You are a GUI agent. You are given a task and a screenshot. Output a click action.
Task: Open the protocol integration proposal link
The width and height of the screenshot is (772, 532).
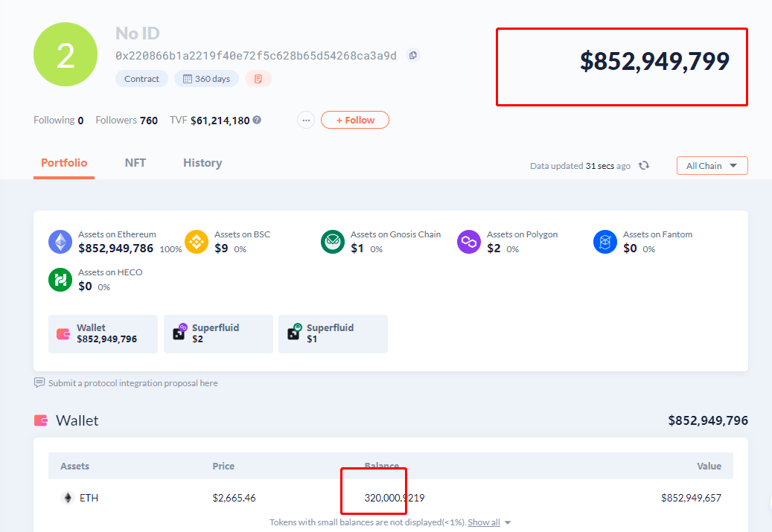click(133, 383)
